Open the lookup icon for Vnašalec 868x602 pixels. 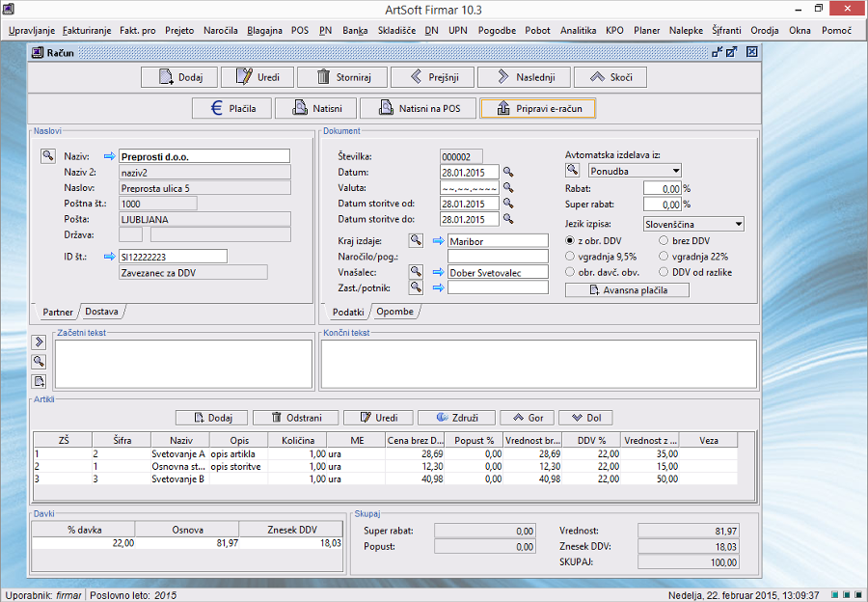pos(417,273)
